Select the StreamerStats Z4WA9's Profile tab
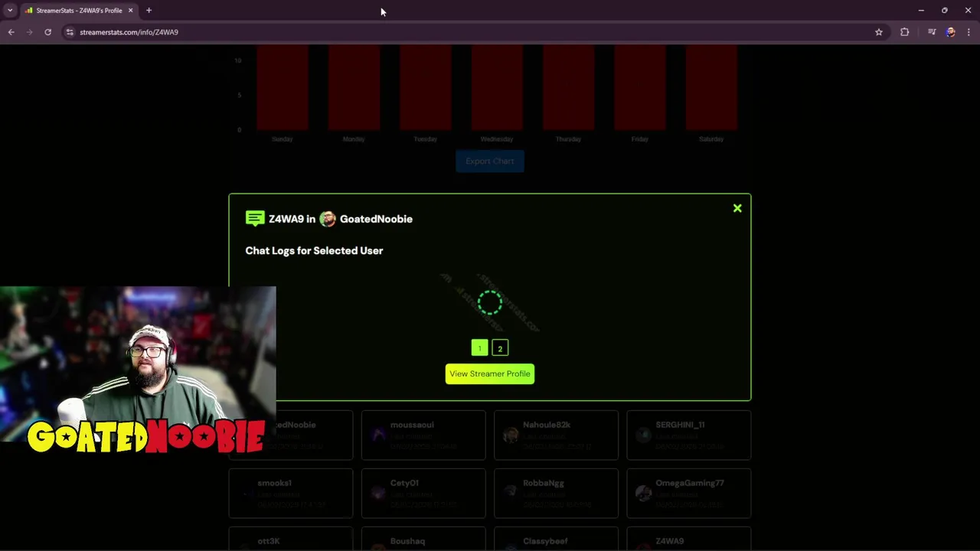The width and height of the screenshot is (980, 551). point(79,11)
